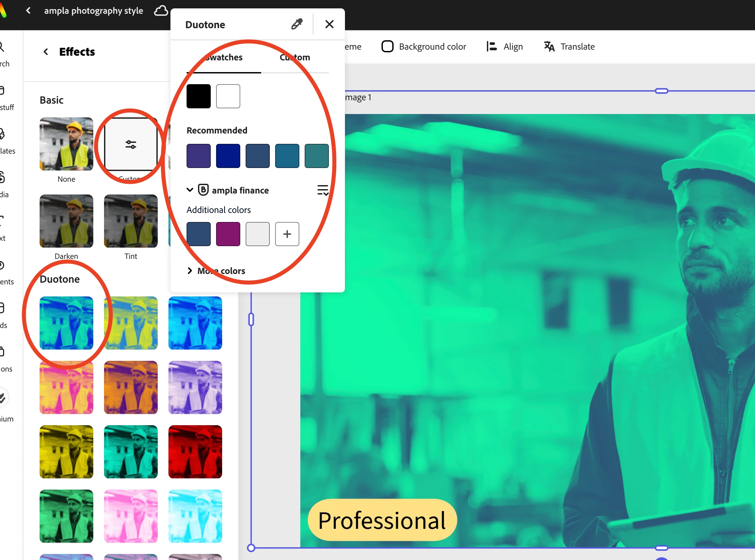This screenshot has width=755, height=560.
Task: Add a new additional color
Action: tap(287, 234)
